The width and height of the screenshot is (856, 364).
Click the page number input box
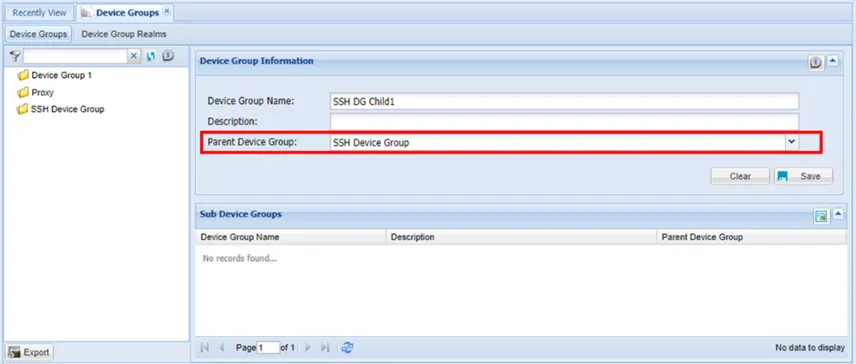268,348
